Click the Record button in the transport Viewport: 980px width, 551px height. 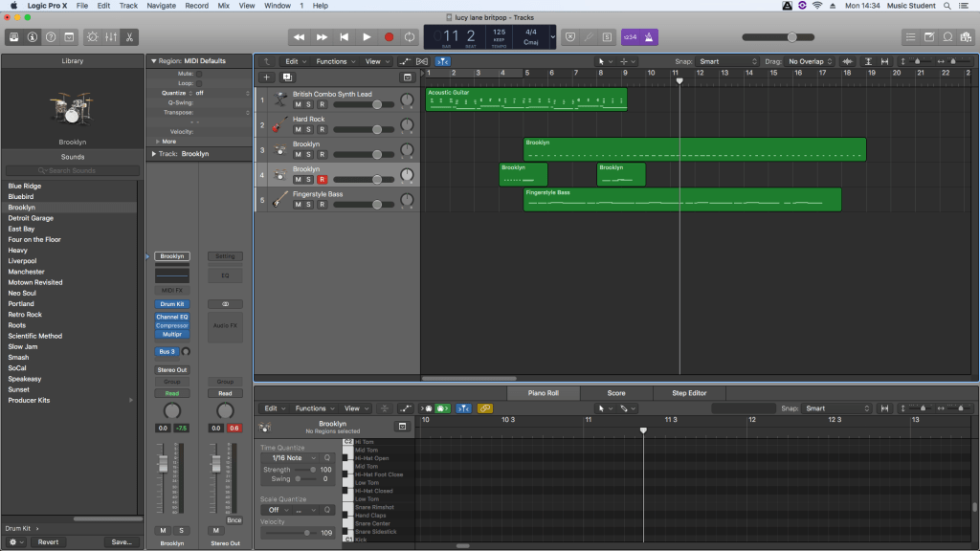tap(389, 37)
